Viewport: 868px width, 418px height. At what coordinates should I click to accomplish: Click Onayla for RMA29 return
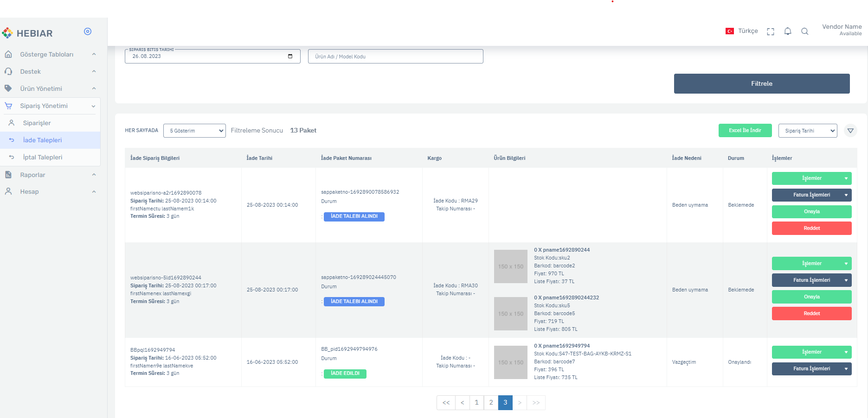811,212
